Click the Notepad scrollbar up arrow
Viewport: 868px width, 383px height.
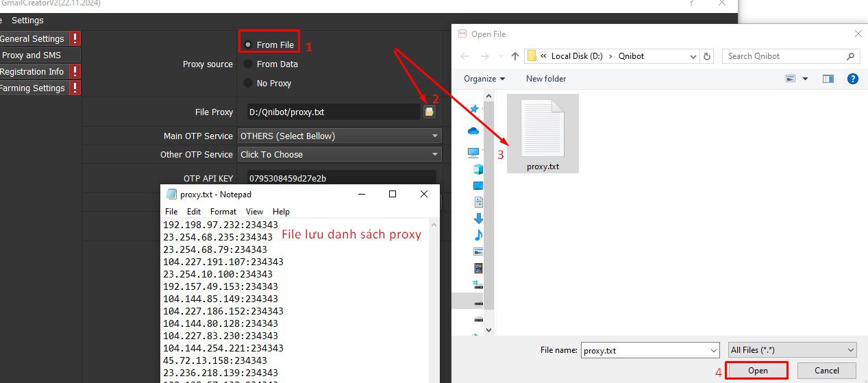click(x=433, y=225)
